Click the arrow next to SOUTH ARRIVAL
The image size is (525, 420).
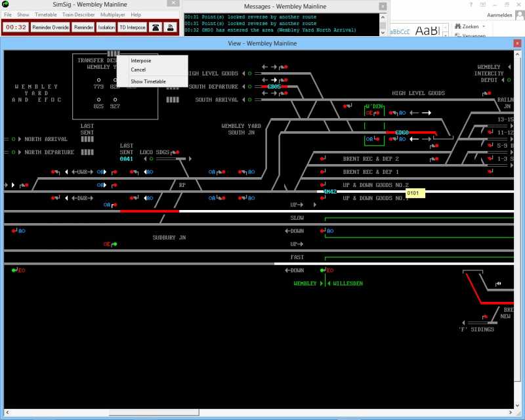[x=243, y=100]
